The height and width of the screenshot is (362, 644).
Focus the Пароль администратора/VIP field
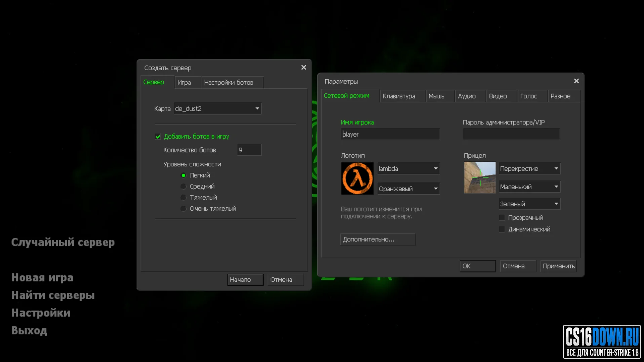point(511,134)
